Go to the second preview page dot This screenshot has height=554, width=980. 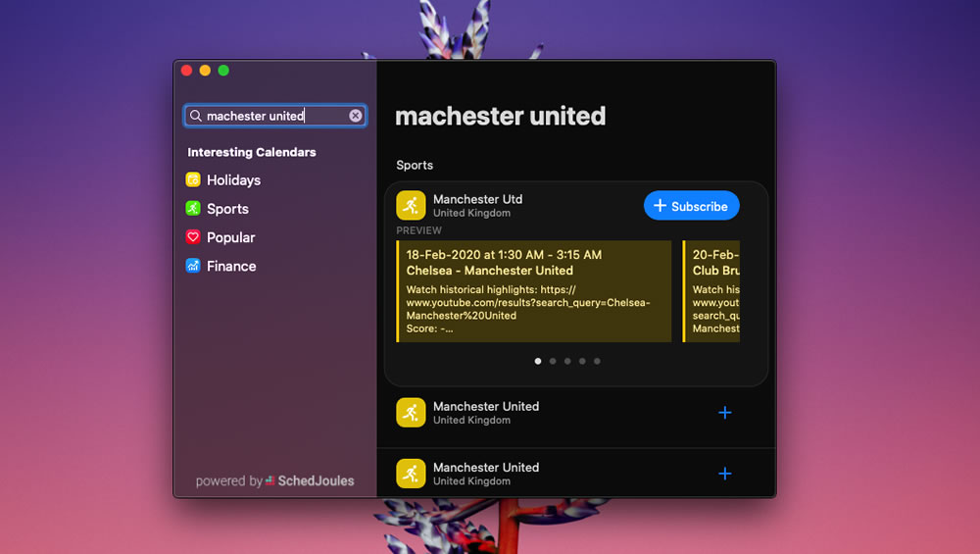tap(553, 361)
